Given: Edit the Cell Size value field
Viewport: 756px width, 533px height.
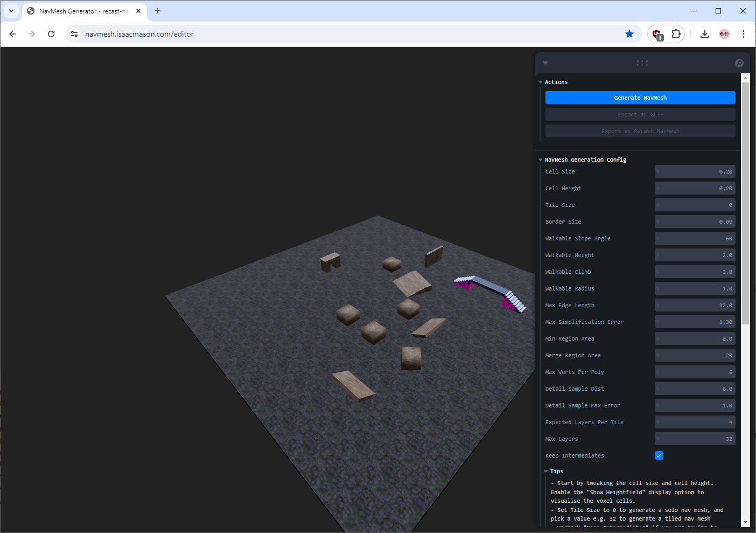Looking at the screenshot, I should pyautogui.click(x=695, y=171).
